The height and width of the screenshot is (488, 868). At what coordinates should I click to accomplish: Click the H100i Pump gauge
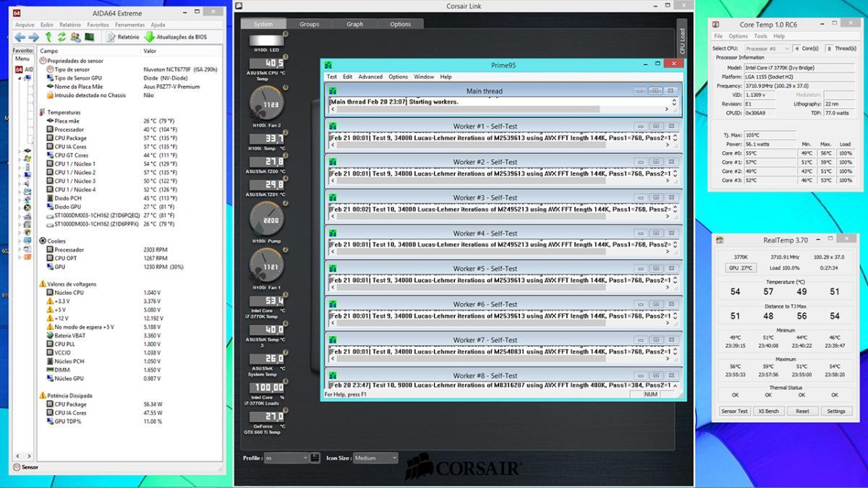pyautogui.click(x=267, y=218)
